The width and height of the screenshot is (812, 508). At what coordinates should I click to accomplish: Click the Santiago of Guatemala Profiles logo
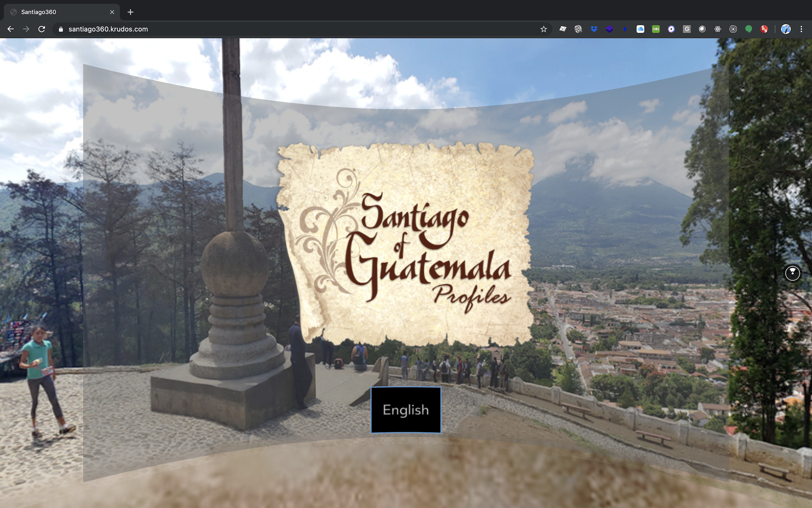[406, 246]
